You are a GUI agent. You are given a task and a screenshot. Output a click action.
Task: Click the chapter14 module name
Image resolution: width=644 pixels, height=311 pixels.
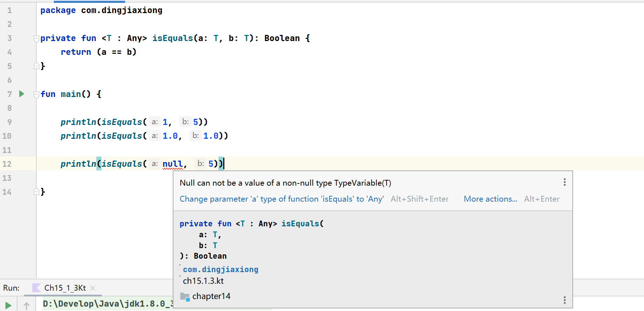[x=211, y=296]
